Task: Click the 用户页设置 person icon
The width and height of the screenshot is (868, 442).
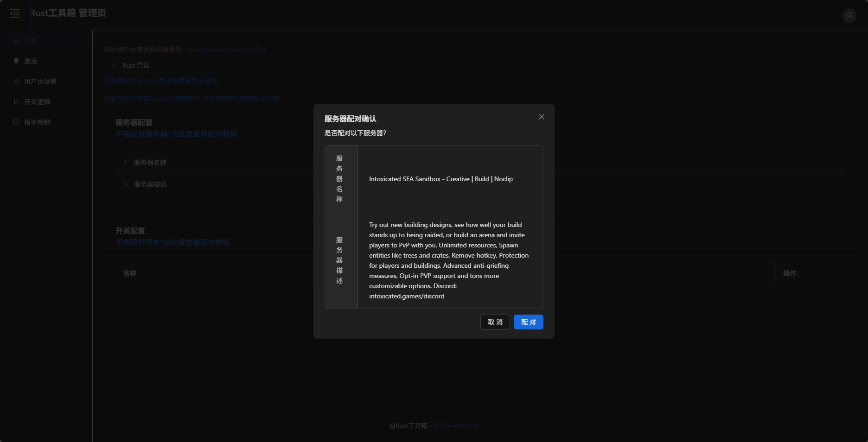Action: pyautogui.click(x=16, y=82)
